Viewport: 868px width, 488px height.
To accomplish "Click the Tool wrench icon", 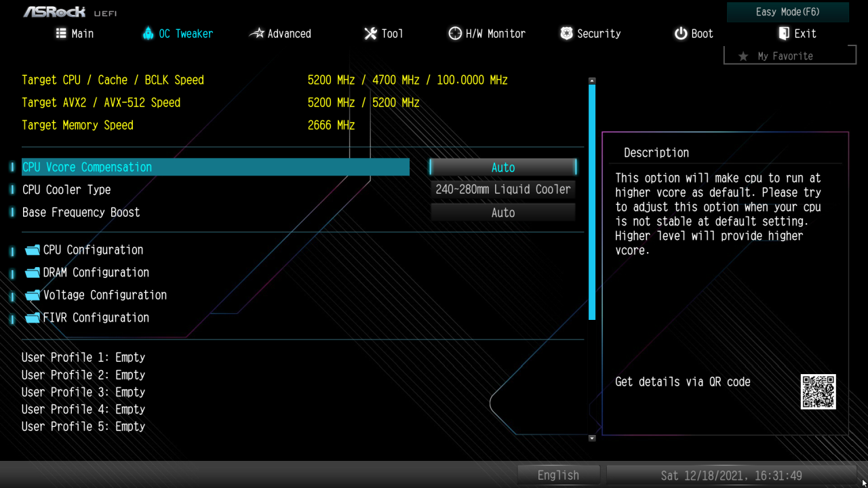I will [x=370, y=33].
